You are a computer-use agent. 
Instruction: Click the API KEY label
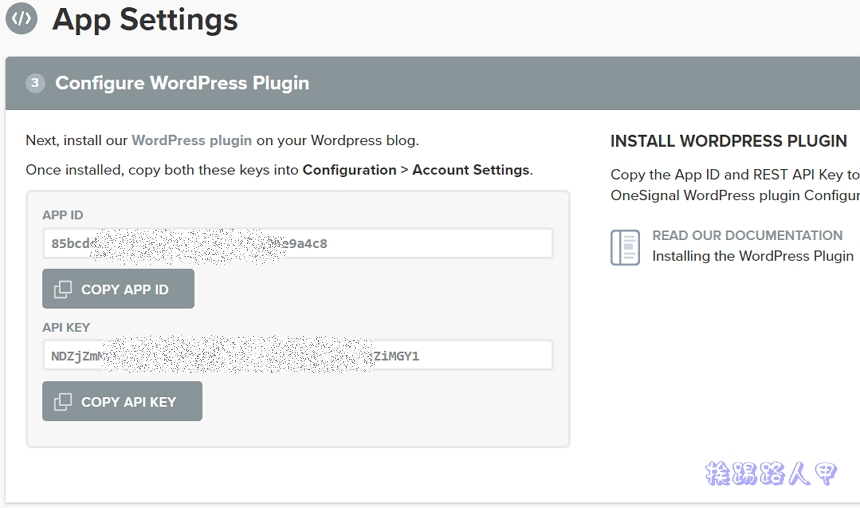coord(66,328)
